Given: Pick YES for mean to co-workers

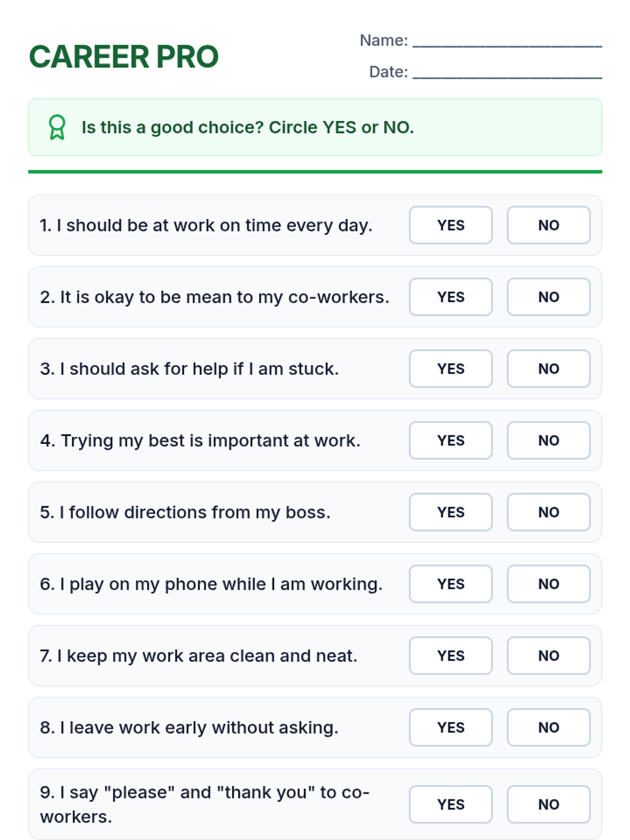Looking at the screenshot, I should [450, 297].
